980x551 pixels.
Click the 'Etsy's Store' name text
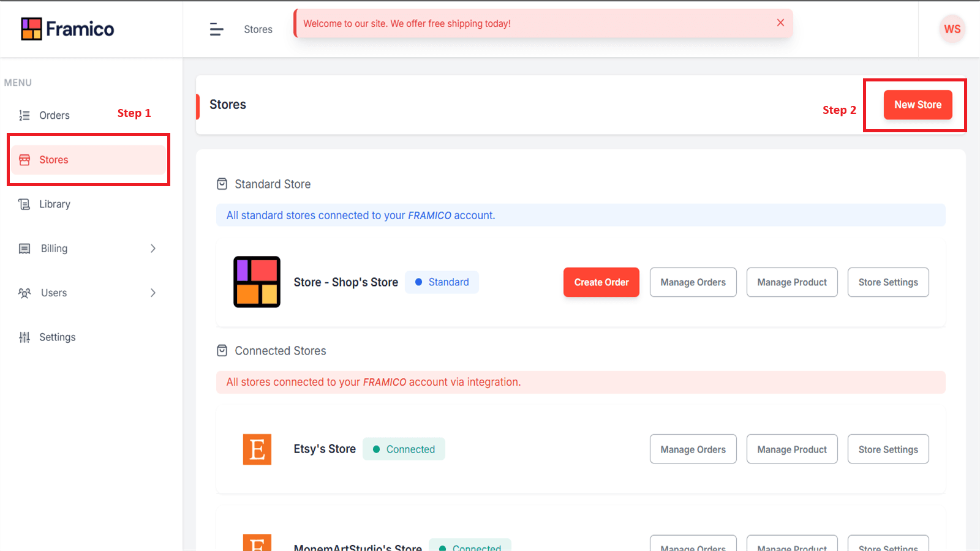click(325, 449)
